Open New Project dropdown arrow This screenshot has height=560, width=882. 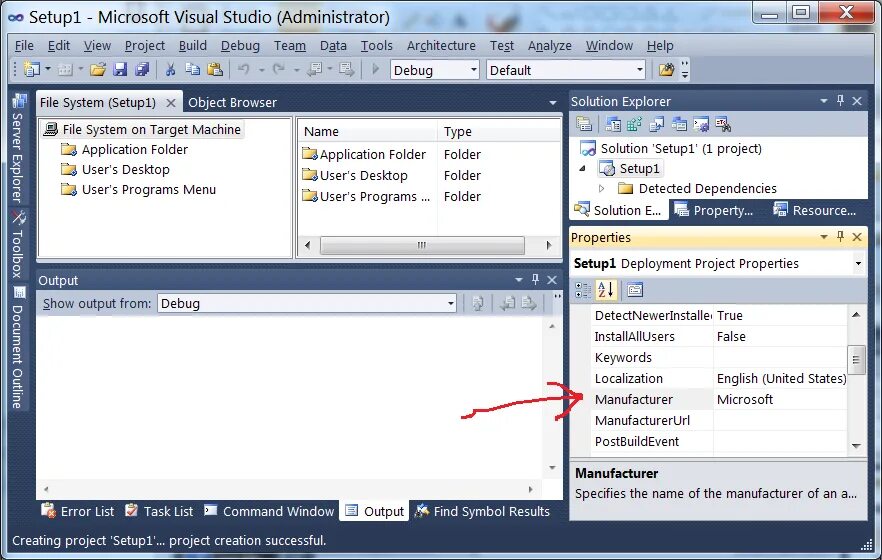48,70
